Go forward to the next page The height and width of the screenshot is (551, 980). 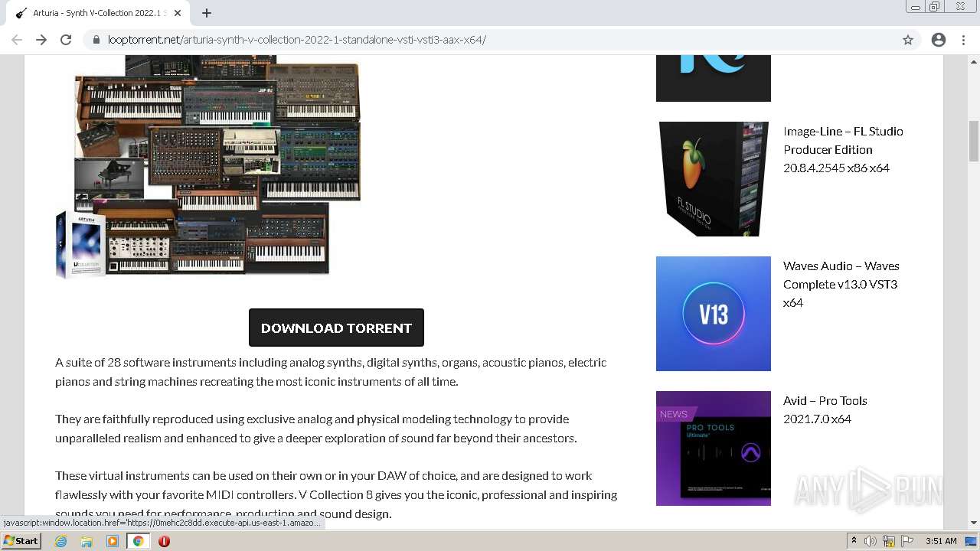(41, 40)
